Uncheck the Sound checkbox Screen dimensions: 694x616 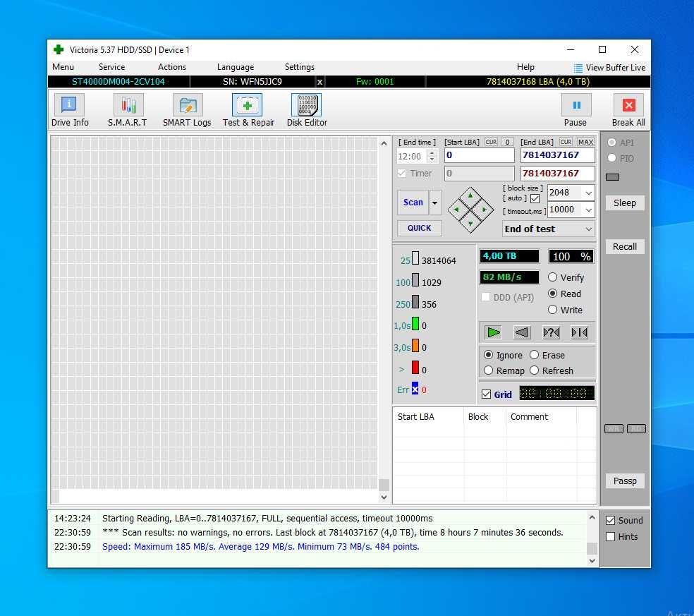click(x=610, y=520)
